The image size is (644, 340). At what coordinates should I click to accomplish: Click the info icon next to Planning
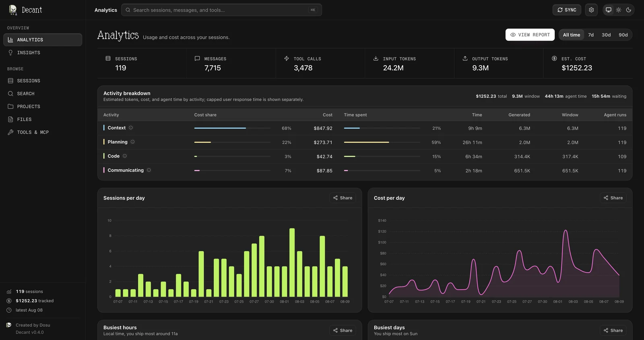[x=132, y=142]
